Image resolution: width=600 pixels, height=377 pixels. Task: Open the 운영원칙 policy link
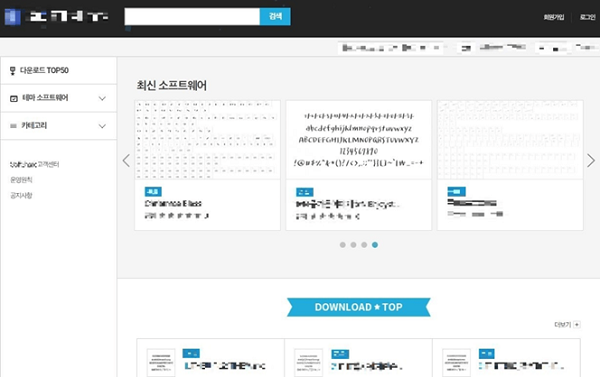click(x=21, y=180)
